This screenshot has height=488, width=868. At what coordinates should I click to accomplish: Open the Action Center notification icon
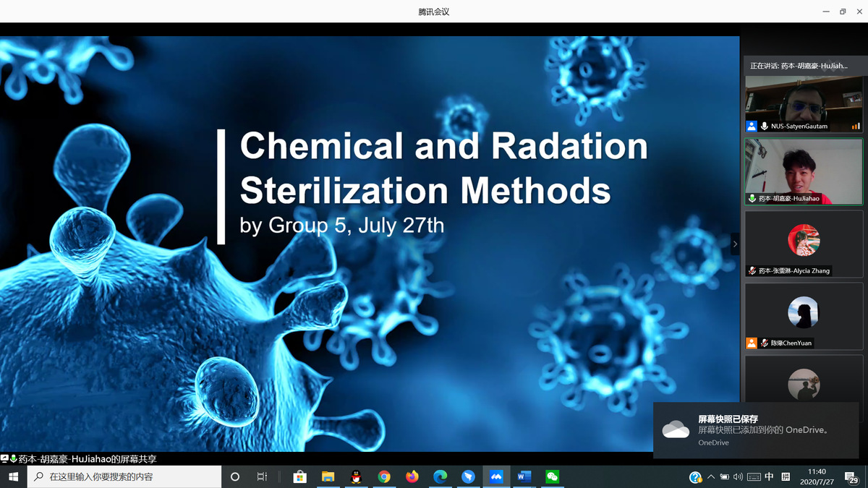point(852,477)
